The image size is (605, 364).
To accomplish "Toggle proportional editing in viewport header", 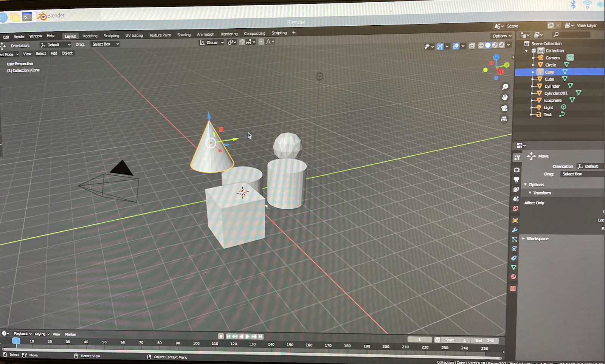I will pyautogui.click(x=261, y=42).
